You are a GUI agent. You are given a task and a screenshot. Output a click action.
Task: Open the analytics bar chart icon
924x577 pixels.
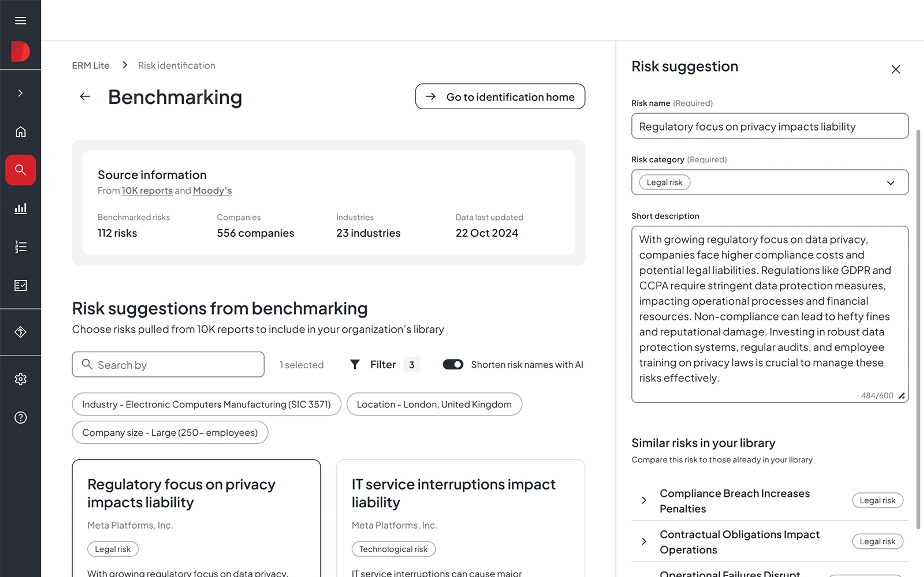click(20, 208)
